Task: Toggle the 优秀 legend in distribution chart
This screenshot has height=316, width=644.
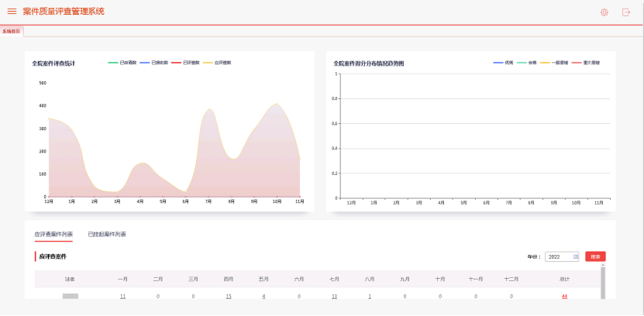Action: pyautogui.click(x=503, y=63)
